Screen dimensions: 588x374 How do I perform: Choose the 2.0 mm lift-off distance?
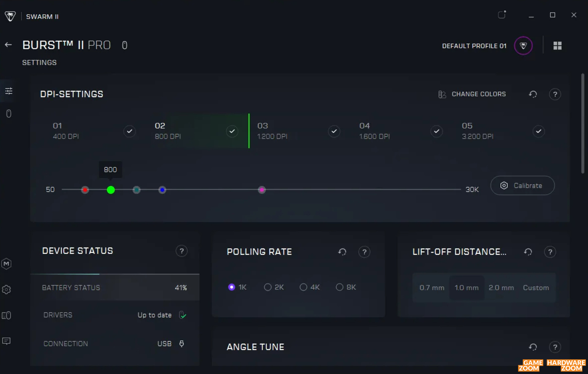501,288
